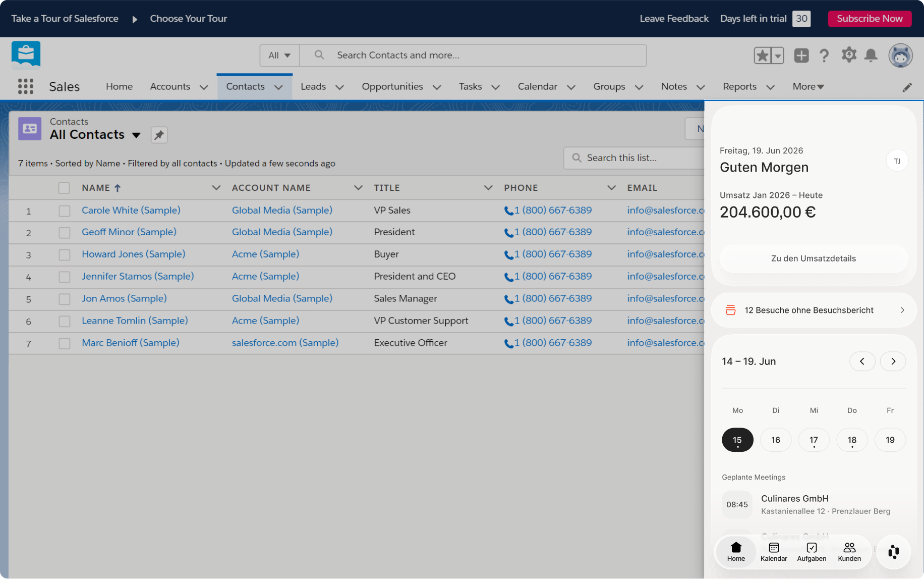Click the global create plus icon
This screenshot has height=579, width=924.
(801, 56)
